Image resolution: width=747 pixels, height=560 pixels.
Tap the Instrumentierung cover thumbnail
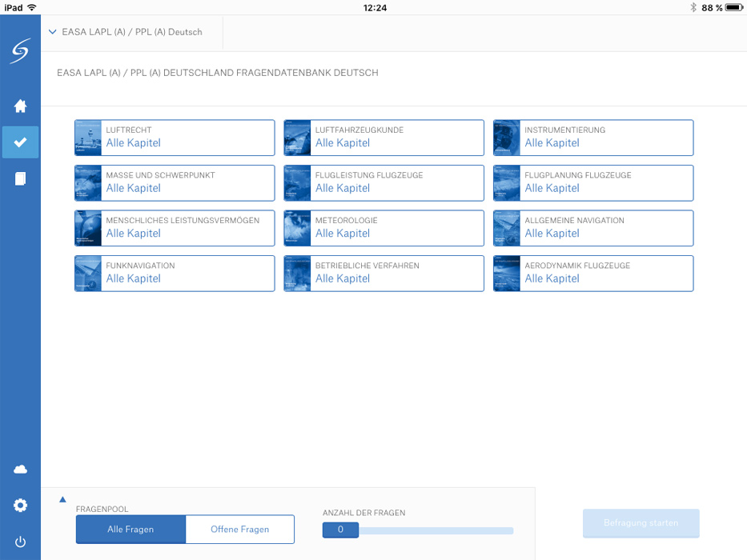(507, 138)
